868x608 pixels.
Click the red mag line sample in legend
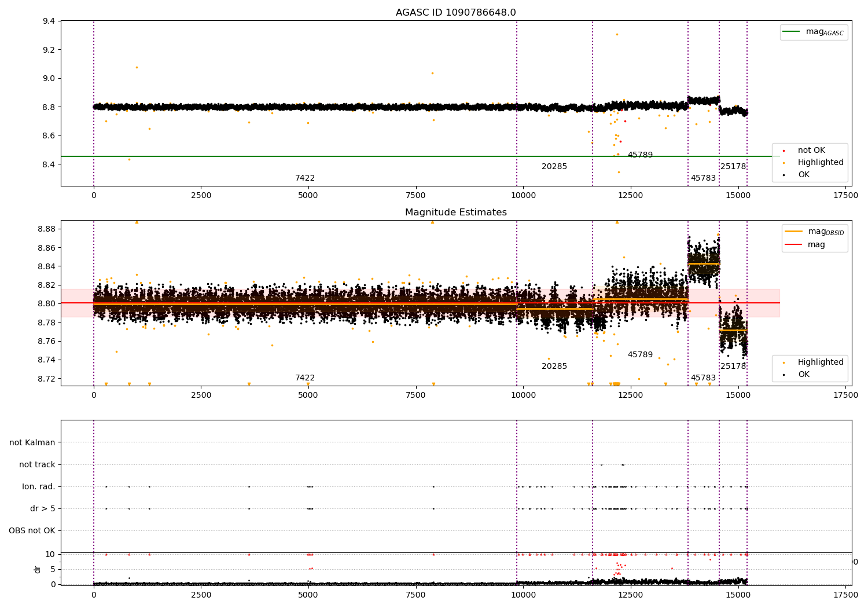point(793,245)
